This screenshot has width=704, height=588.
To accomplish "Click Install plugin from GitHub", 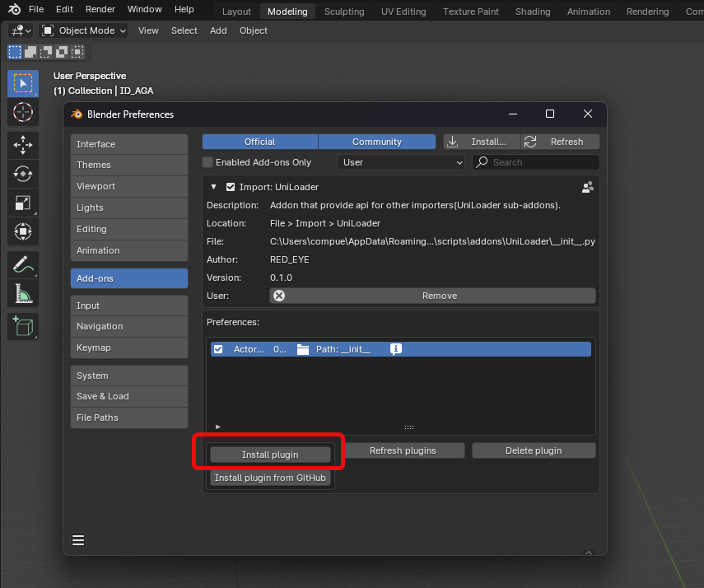I will tap(270, 478).
